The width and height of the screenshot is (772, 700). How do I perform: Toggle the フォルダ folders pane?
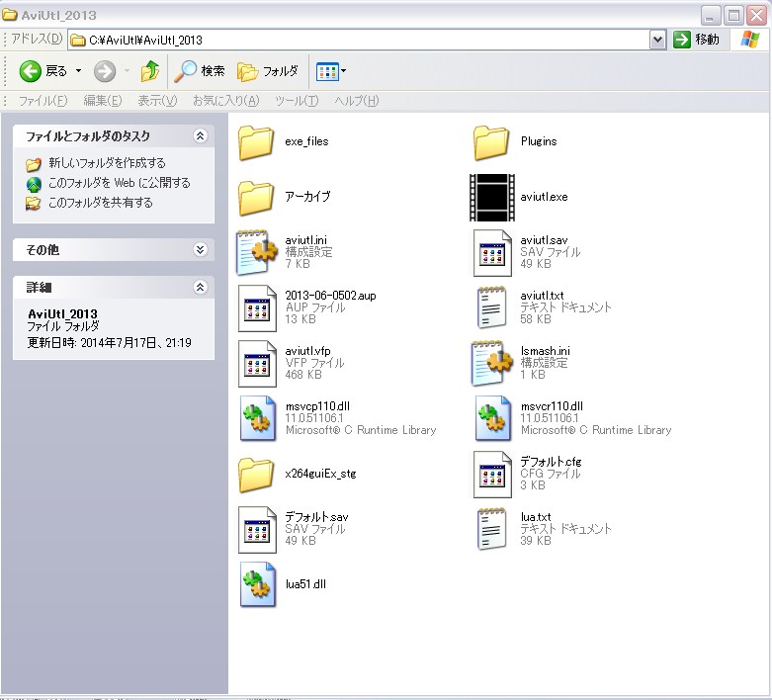pyautogui.click(x=268, y=71)
